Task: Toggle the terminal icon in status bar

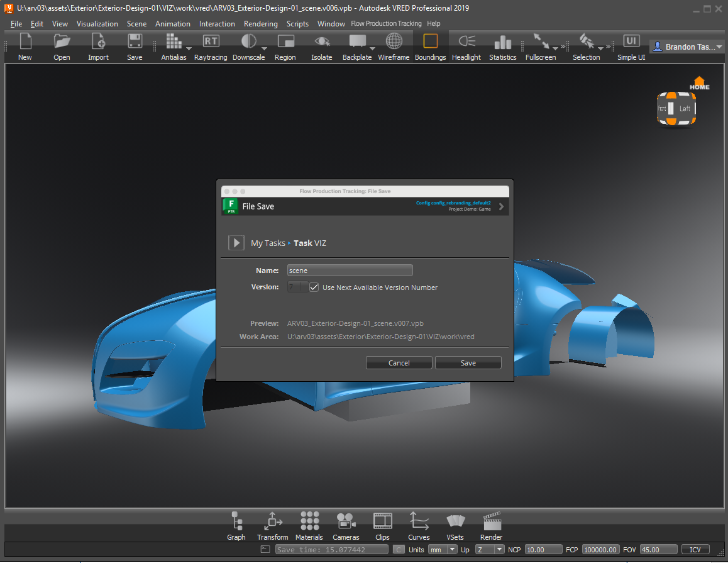Action: (x=265, y=550)
